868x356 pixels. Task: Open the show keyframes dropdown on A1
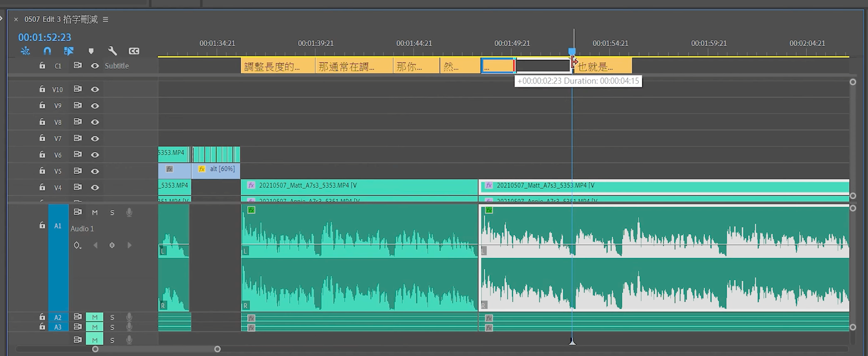tap(78, 245)
